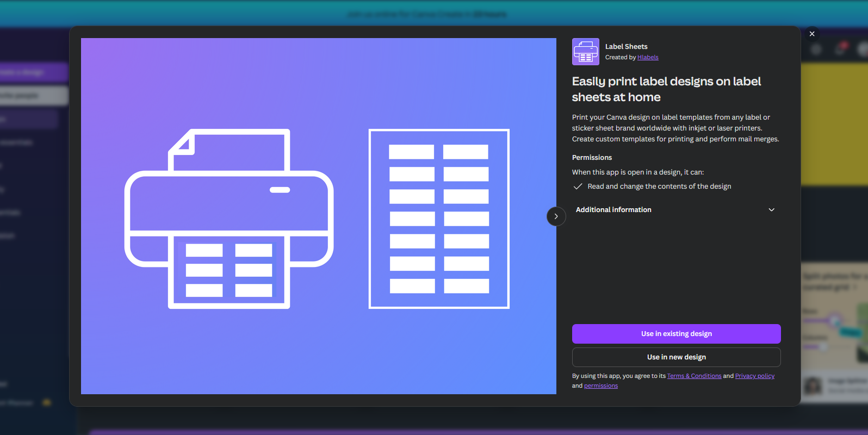This screenshot has height=435, width=868.
Task: Click 'When this app is open' text
Action: point(638,172)
